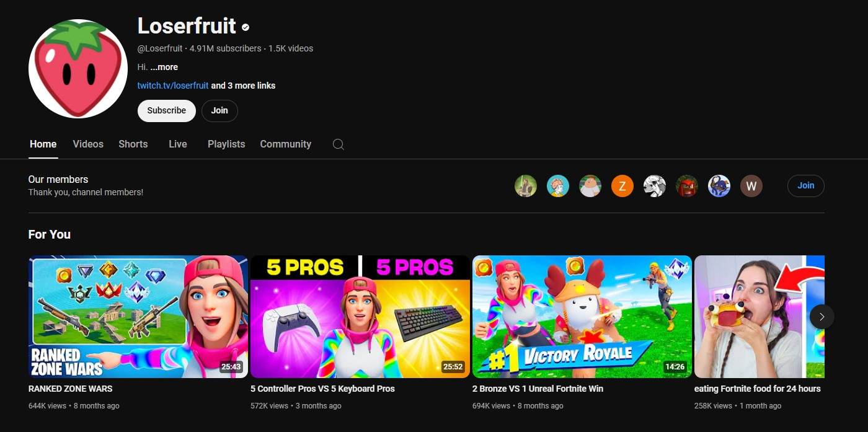Viewport: 868px width, 432px height.
Task: Click the 'Our members' heading
Action: (58, 179)
